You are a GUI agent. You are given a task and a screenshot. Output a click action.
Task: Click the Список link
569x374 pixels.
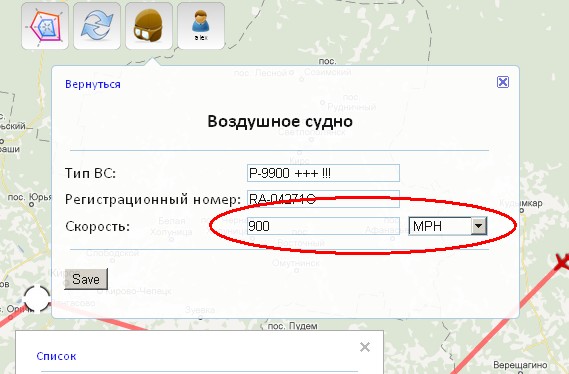coord(56,356)
